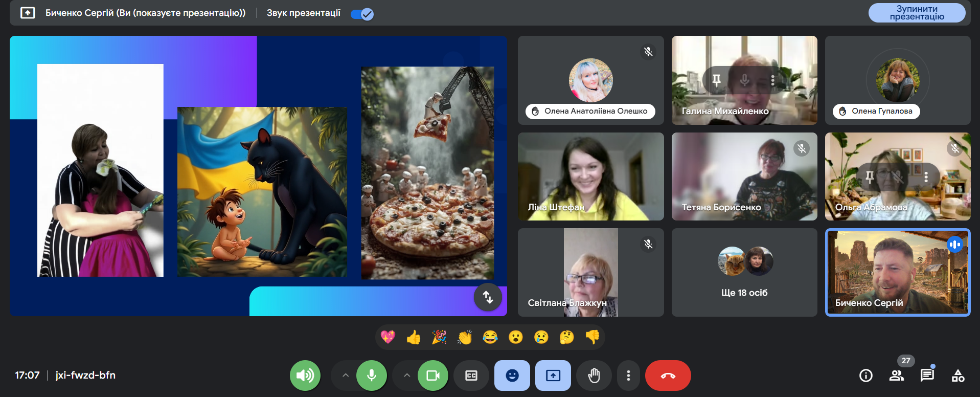Swap the presentation tile layout
The width and height of the screenshot is (980, 397).
pos(488,297)
